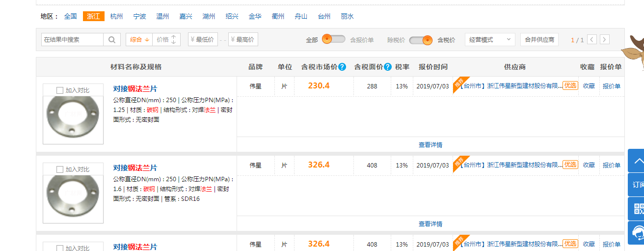
Task: Sort results by 价格
Action: point(167,40)
